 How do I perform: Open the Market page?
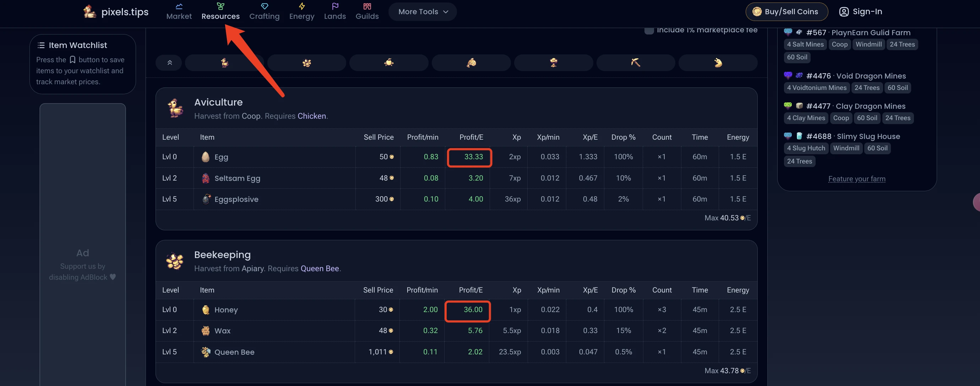click(x=179, y=11)
